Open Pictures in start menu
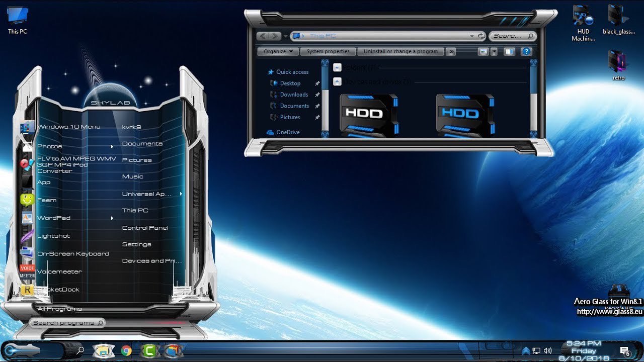This screenshot has height=362, width=644. [x=137, y=160]
